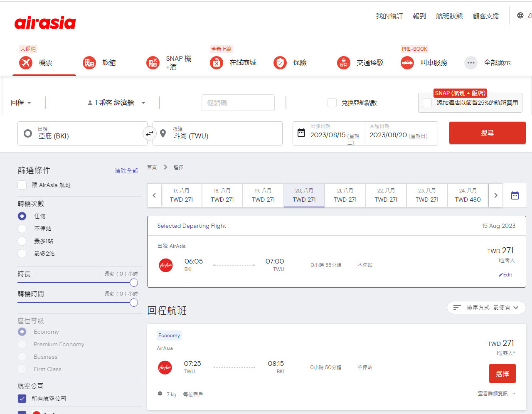Open the online shop bag icon

click(217, 63)
